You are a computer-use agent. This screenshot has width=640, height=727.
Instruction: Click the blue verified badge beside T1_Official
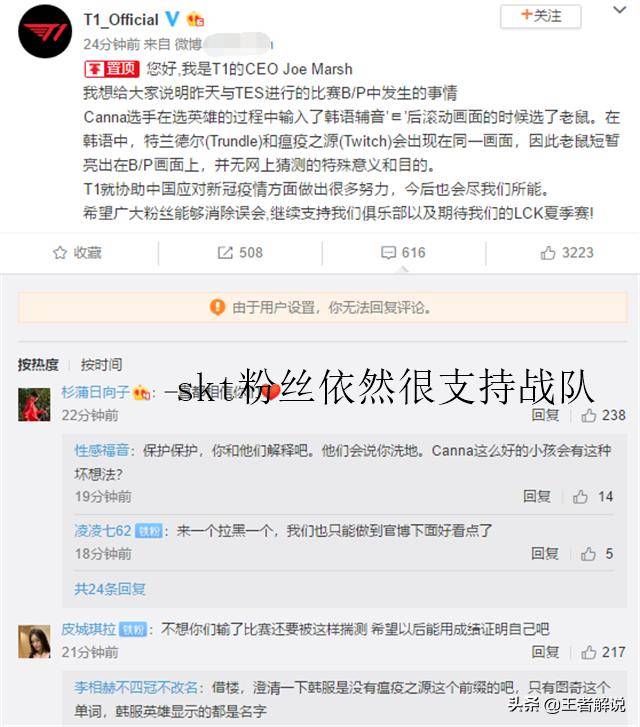[x=173, y=19]
